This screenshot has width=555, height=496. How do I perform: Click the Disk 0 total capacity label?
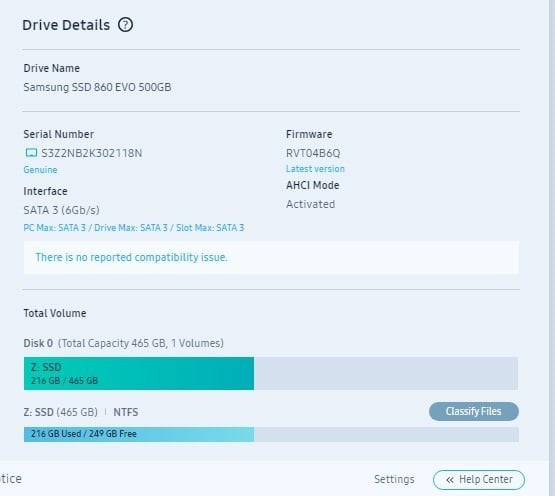(x=124, y=343)
